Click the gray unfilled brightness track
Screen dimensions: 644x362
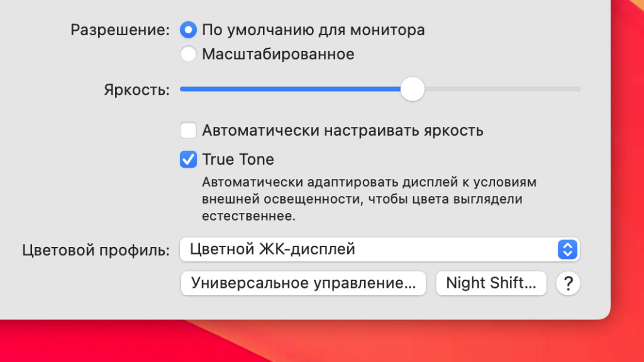[x=503, y=89]
